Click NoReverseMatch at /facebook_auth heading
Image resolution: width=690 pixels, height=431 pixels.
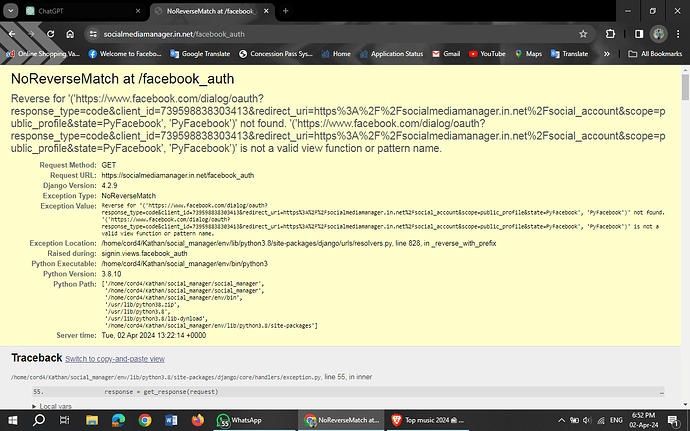pos(122,79)
